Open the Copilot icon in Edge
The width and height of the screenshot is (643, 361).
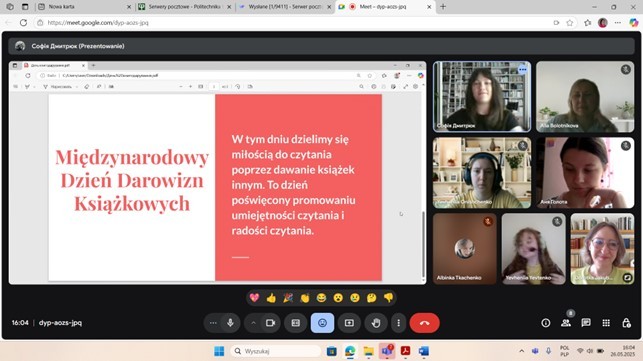coord(634,23)
